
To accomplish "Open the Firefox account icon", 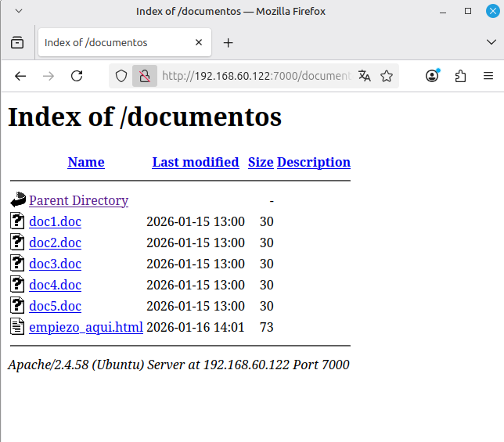I will [432, 76].
